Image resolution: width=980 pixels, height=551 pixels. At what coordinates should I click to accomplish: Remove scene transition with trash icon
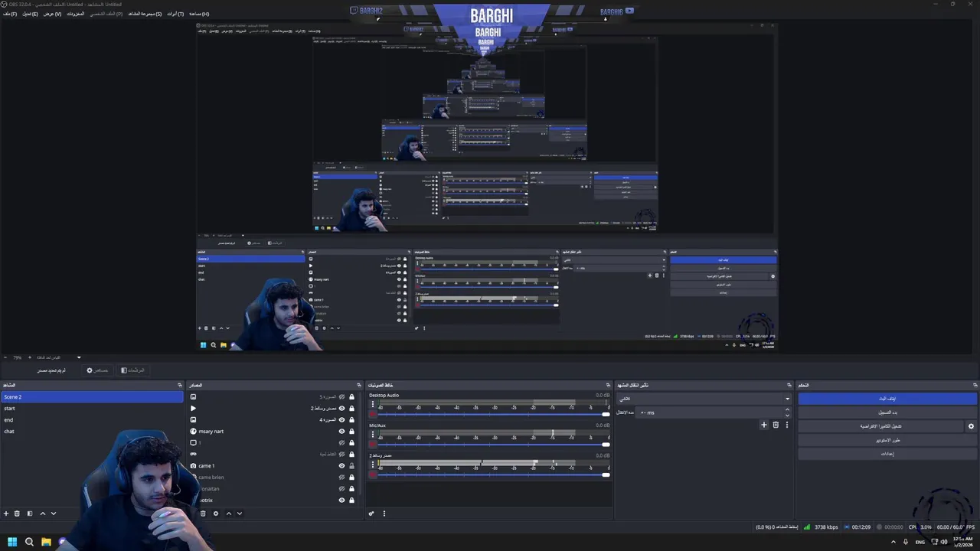click(776, 425)
